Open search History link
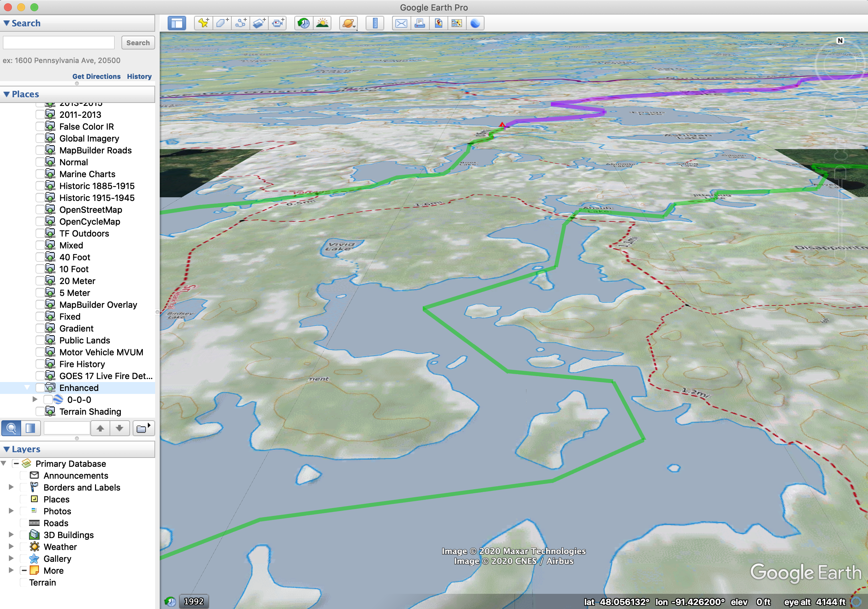Screen dimensions: 868x609 click(139, 76)
